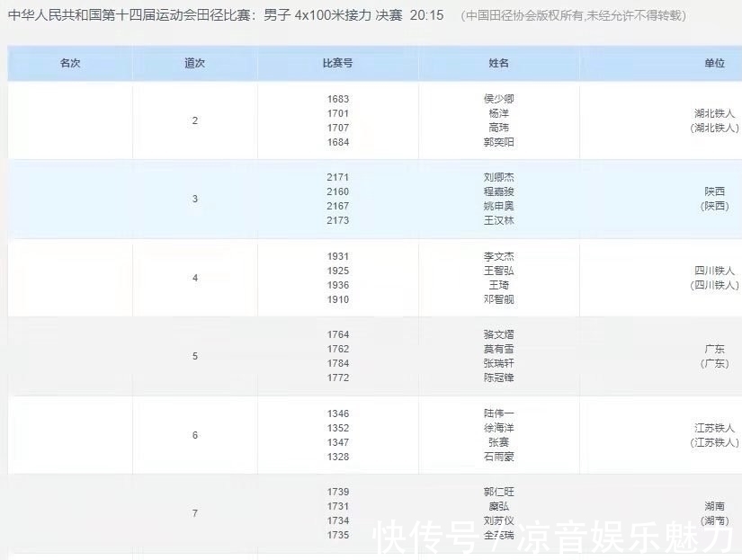Image resolution: width=742 pixels, height=560 pixels.
Task: Click the unit line 江苏铁人 (no parentheses) in lane 6
Action: tap(714, 428)
